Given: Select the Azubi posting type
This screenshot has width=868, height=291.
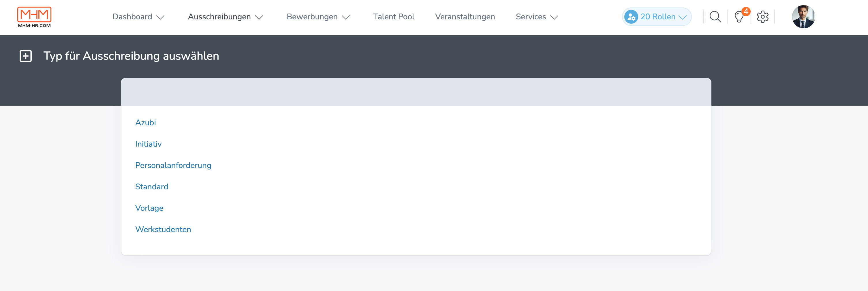Looking at the screenshot, I should point(146,122).
